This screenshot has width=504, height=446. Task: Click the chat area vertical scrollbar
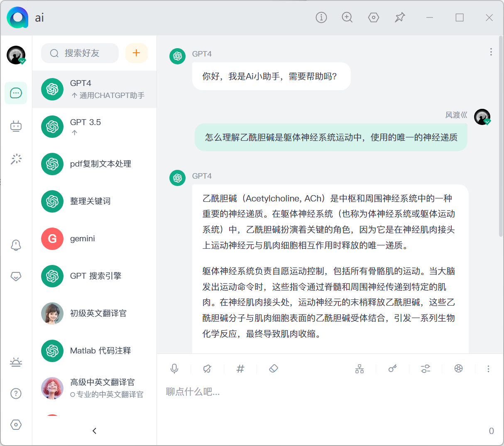[x=501, y=137]
